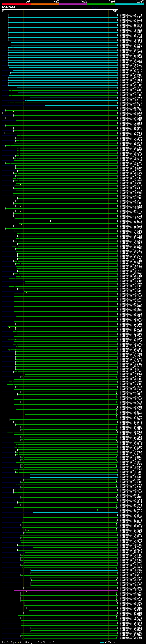The height and width of the screenshot is (644, 146).
Task: Select the UniRef100_Q16MJ2 label
Action: [x=131, y=254]
